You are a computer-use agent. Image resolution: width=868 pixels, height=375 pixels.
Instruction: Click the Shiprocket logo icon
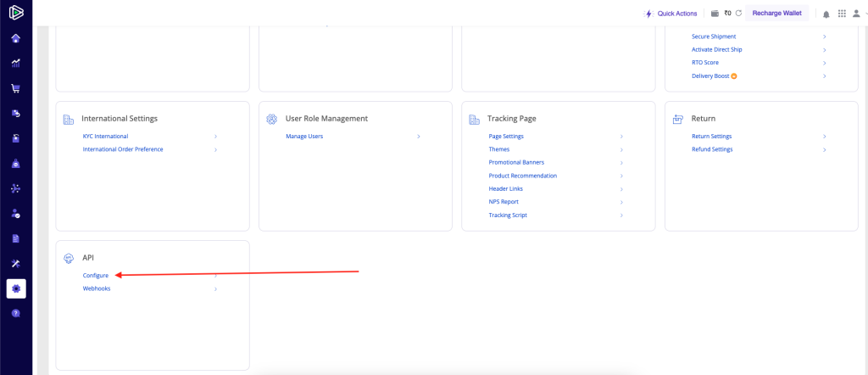[16, 12]
